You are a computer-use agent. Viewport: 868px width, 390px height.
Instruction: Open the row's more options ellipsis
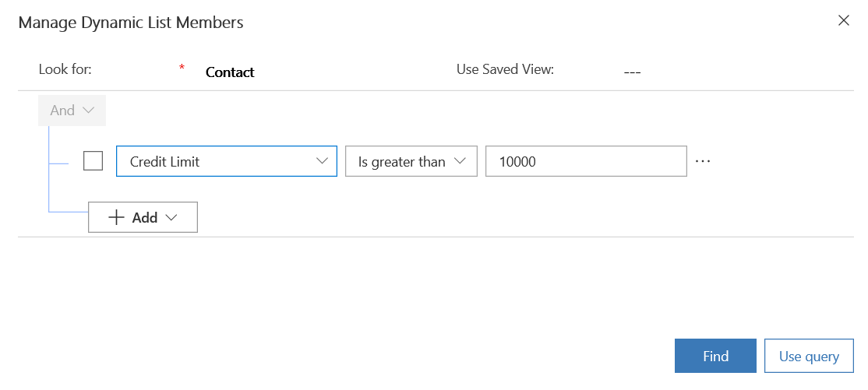click(x=703, y=161)
